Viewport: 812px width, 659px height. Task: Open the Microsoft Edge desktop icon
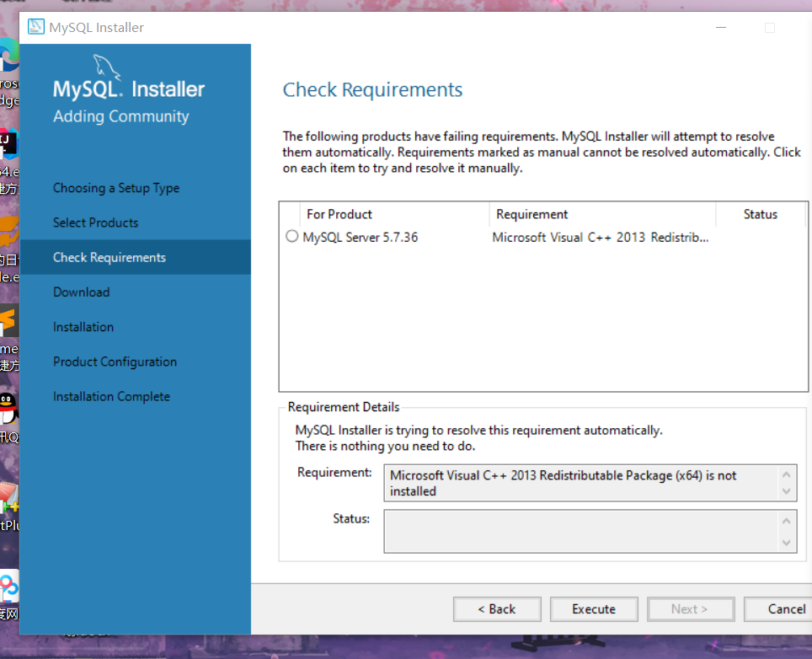coord(8,56)
